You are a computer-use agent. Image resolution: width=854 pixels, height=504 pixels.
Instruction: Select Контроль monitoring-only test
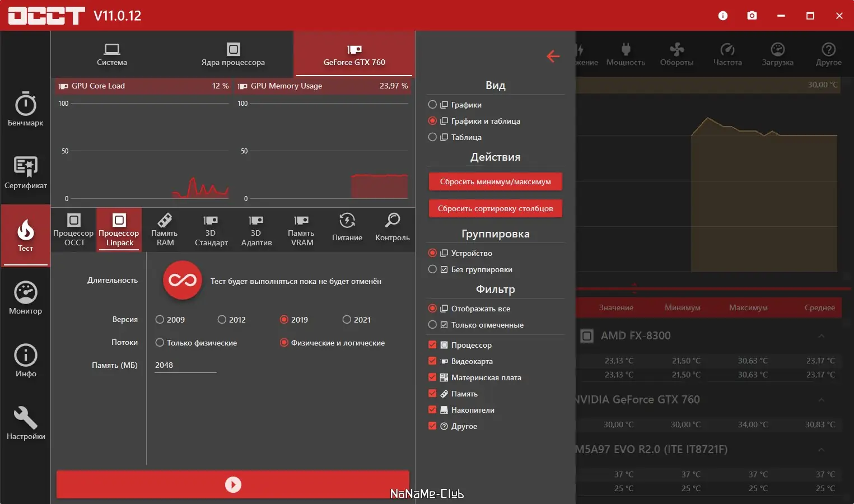coord(393,230)
